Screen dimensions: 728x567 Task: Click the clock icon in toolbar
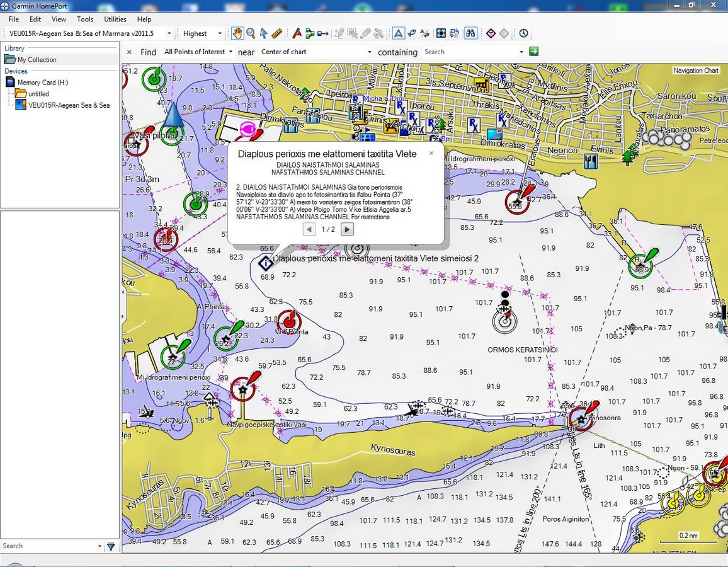tap(524, 33)
